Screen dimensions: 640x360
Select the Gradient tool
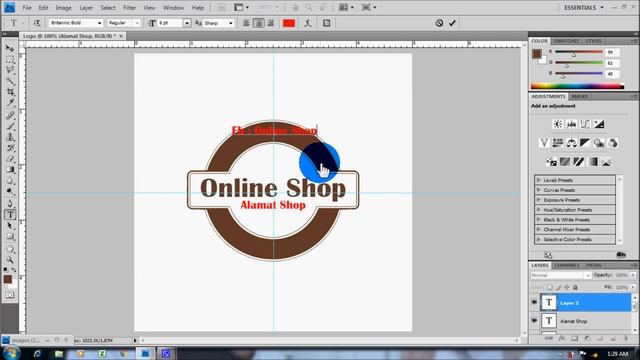pos(10,169)
